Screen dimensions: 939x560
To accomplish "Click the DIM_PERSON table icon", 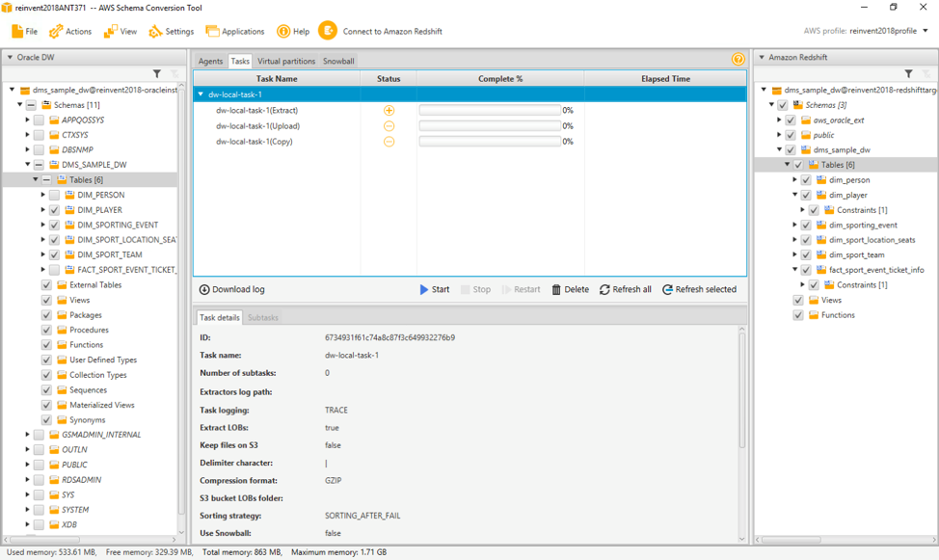I will point(69,195).
